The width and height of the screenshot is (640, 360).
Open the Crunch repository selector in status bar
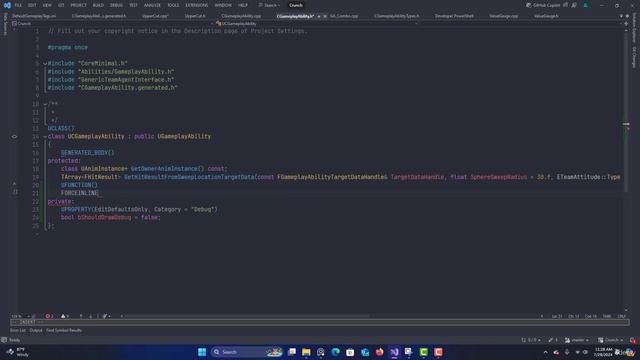coord(611,340)
